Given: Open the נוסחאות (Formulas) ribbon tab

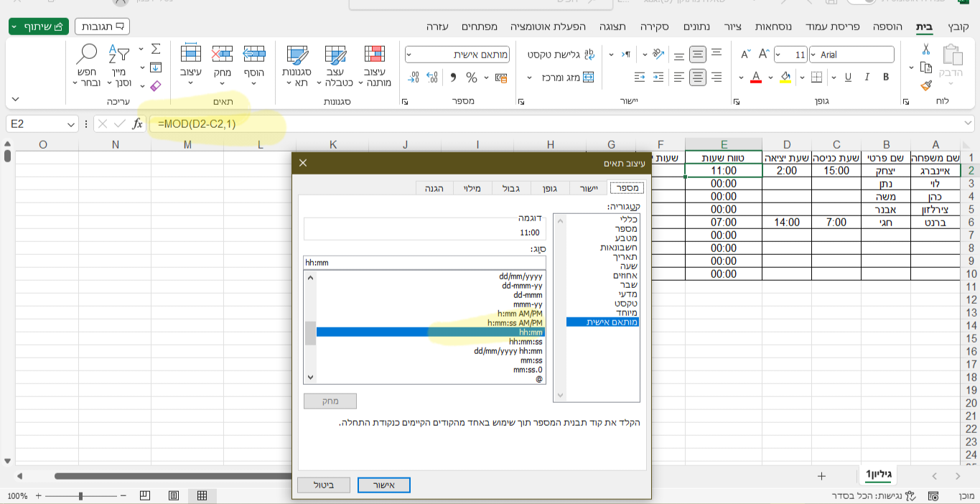Looking at the screenshot, I should point(775,27).
